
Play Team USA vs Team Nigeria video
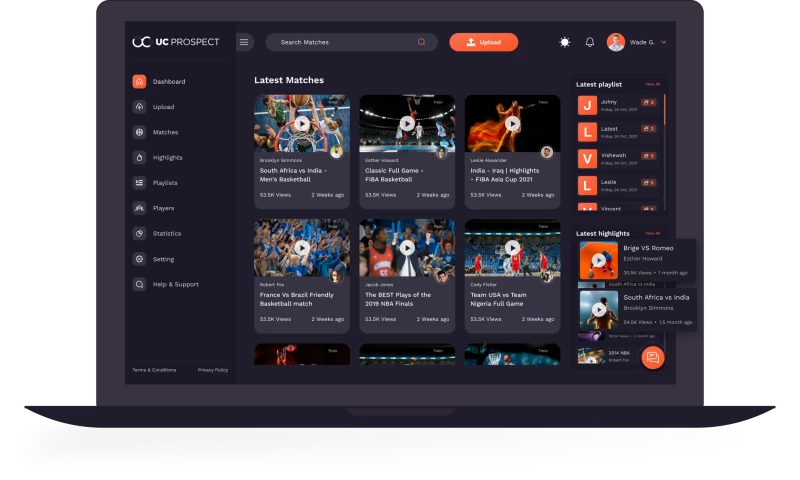tap(512, 248)
